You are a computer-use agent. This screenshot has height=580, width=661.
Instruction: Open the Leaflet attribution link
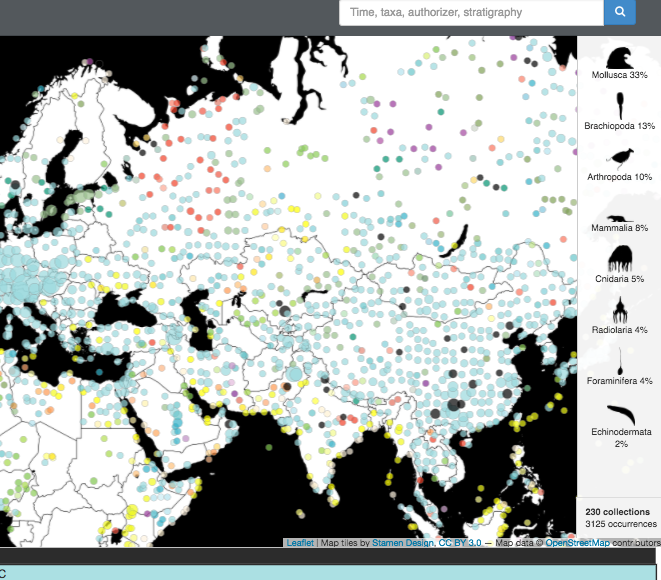pos(300,542)
